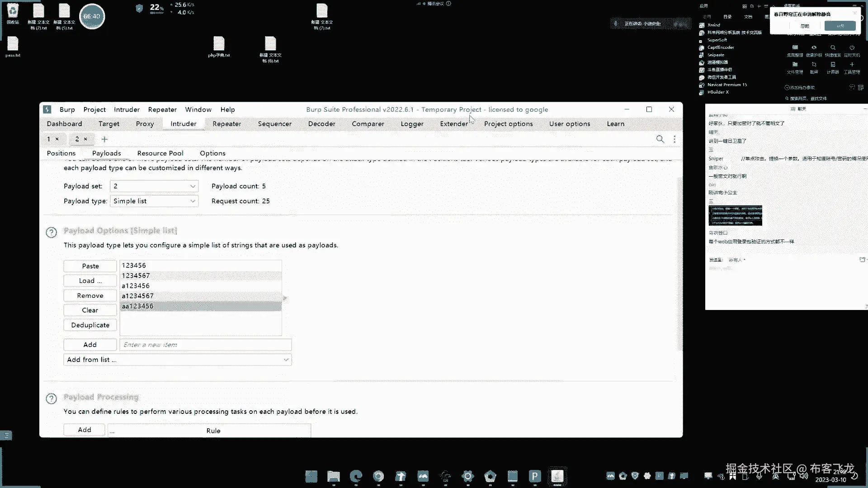The height and width of the screenshot is (488, 868).
Task: Click the Load ... button
Action: [90, 281]
